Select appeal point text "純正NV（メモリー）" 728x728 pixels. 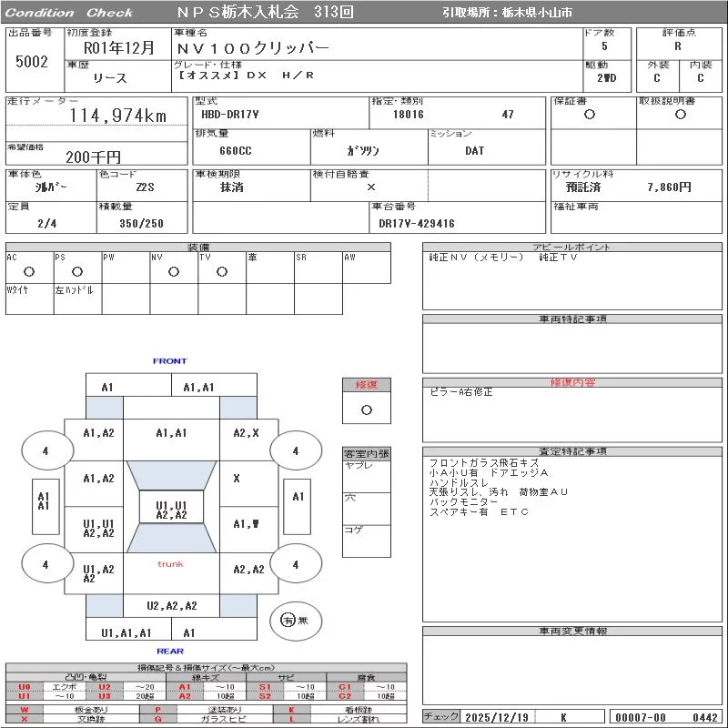coord(476,258)
